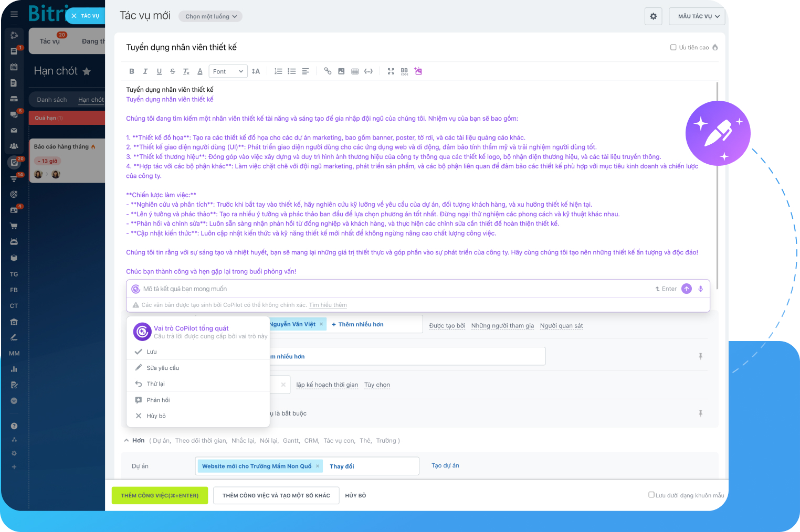Expand the Chọn một luồng dropdown

pyautogui.click(x=210, y=16)
